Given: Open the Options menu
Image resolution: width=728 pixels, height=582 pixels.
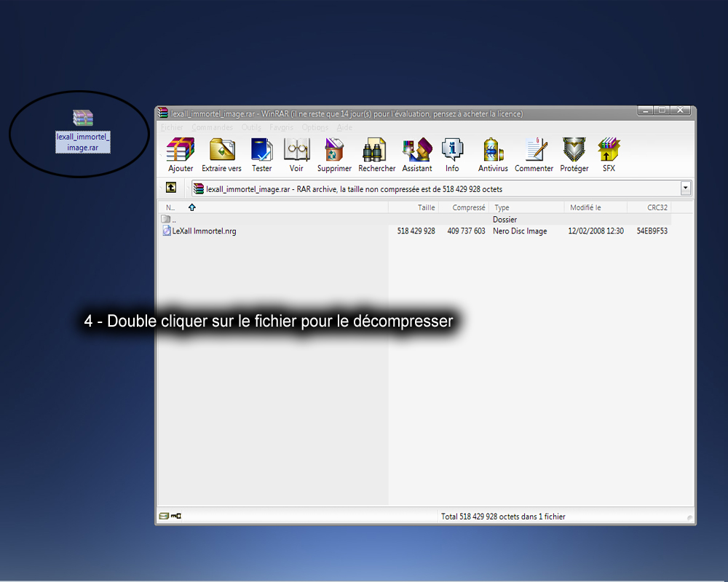Looking at the screenshot, I should pyautogui.click(x=314, y=127).
